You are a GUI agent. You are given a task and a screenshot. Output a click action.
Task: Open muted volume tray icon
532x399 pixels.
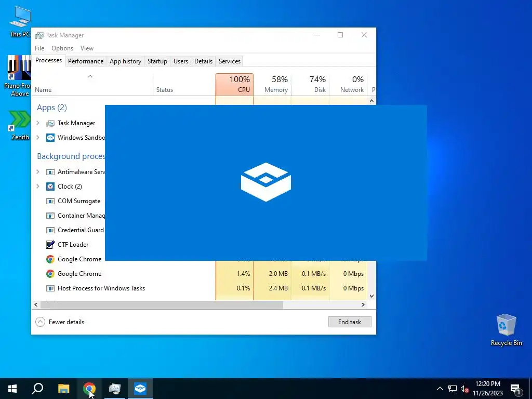pos(464,389)
